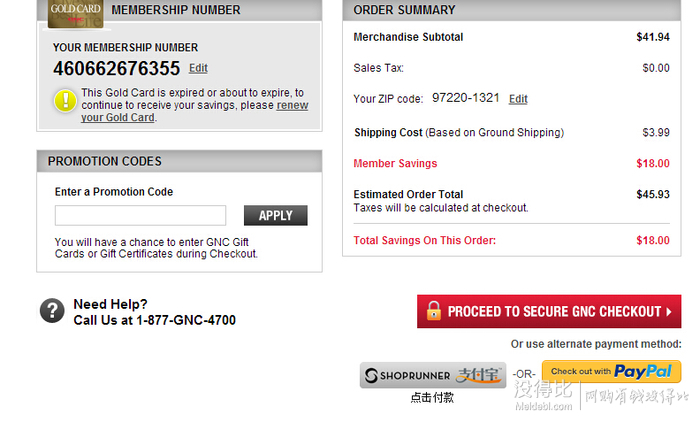Image resolution: width=700 pixels, height=430 pixels.
Task: Click the PayPal logo
Action: coord(643,371)
